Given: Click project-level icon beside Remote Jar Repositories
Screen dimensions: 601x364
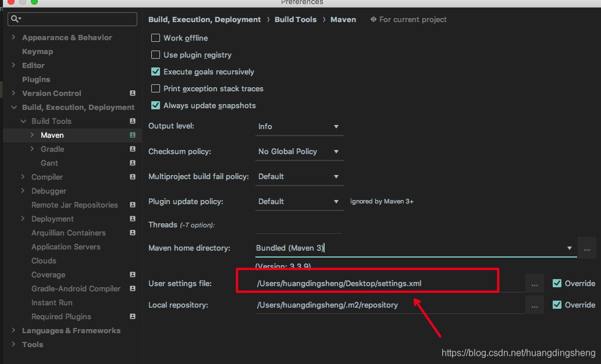Looking at the screenshot, I should pyautogui.click(x=133, y=205).
